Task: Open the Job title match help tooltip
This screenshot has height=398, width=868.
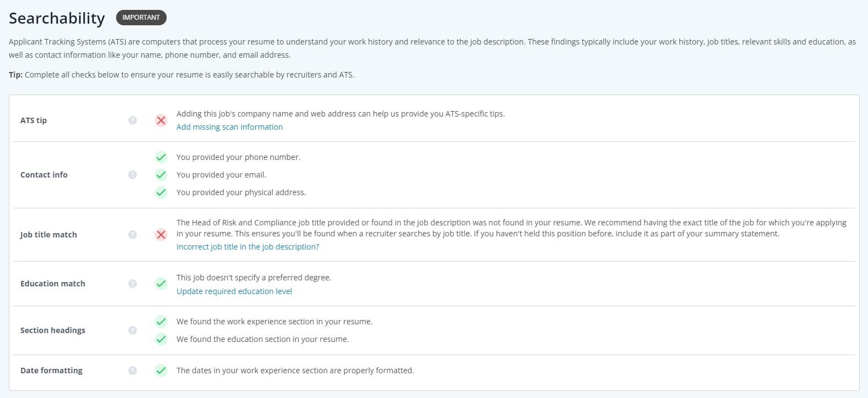Action: pyautogui.click(x=133, y=235)
